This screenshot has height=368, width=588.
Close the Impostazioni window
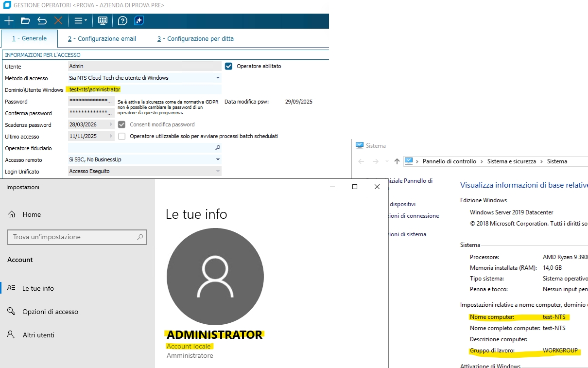(377, 187)
